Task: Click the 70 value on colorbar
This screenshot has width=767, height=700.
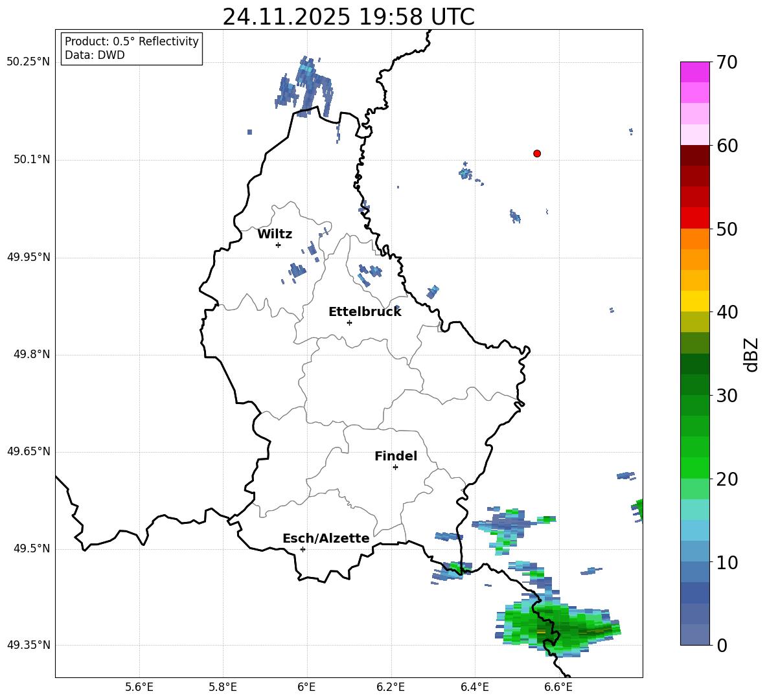Action: pos(726,62)
